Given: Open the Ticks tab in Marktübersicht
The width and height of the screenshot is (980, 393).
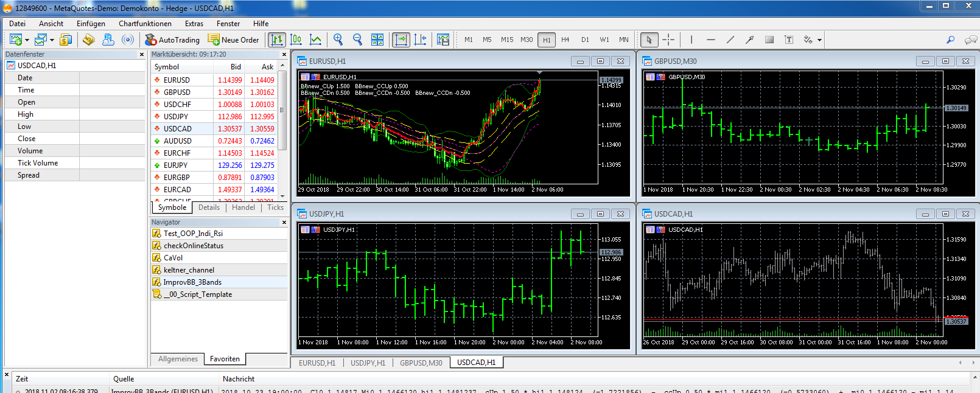Looking at the screenshot, I should (x=275, y=207).
